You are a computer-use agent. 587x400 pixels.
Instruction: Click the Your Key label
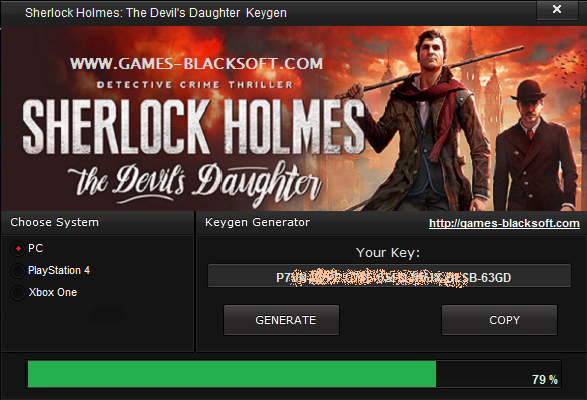click(388, 253)
